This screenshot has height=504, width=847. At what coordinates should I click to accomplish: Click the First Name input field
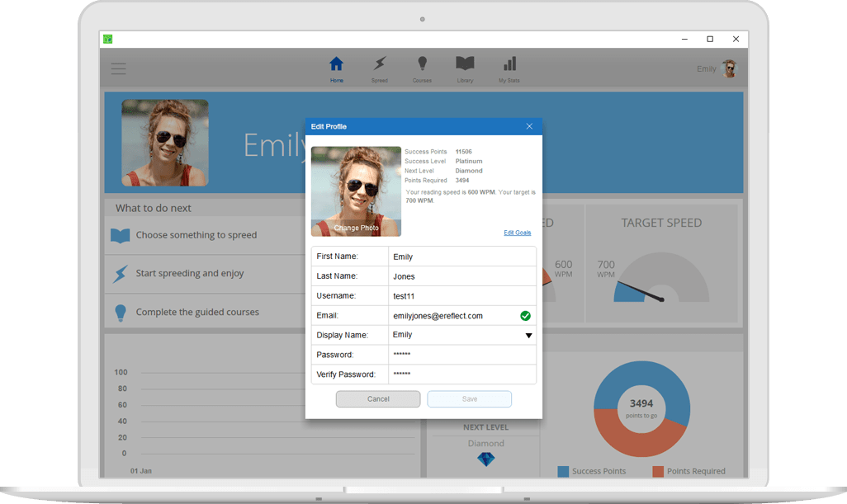[x=461, y=257]
